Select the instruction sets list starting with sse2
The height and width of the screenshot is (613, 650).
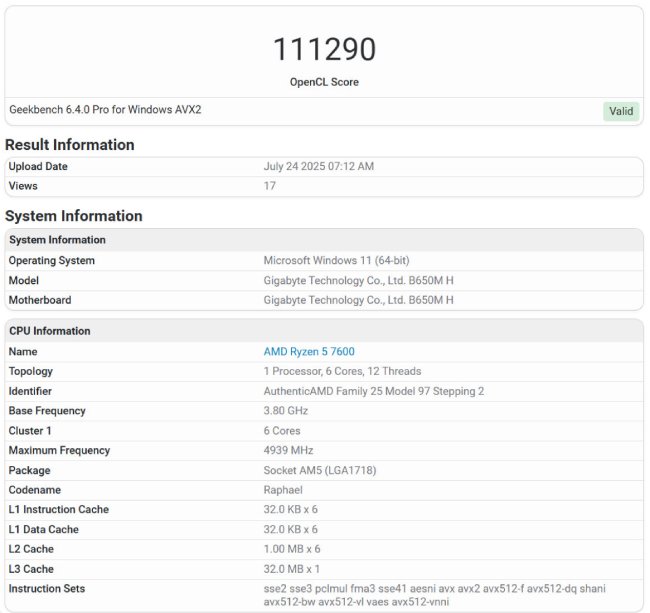coord(434,595)
